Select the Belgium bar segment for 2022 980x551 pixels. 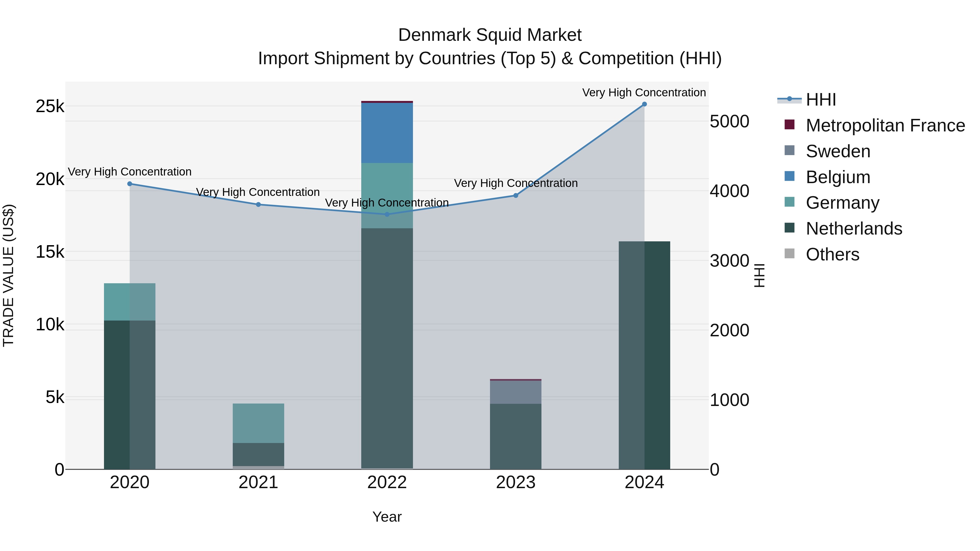tap(387, 133)
